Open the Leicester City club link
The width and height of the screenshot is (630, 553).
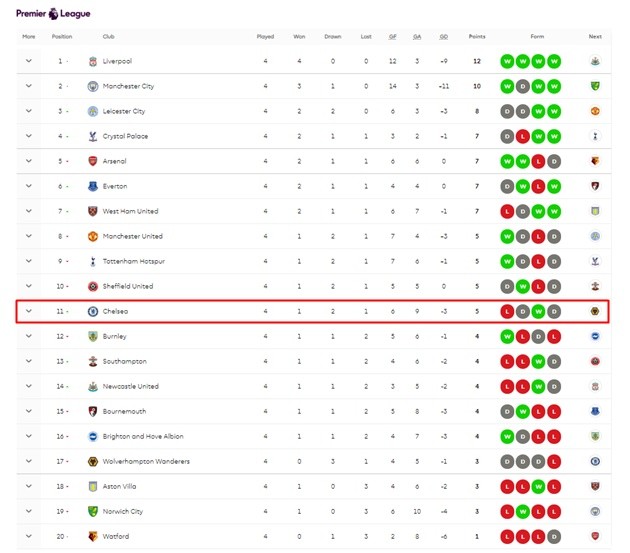[x=123, y=111]
